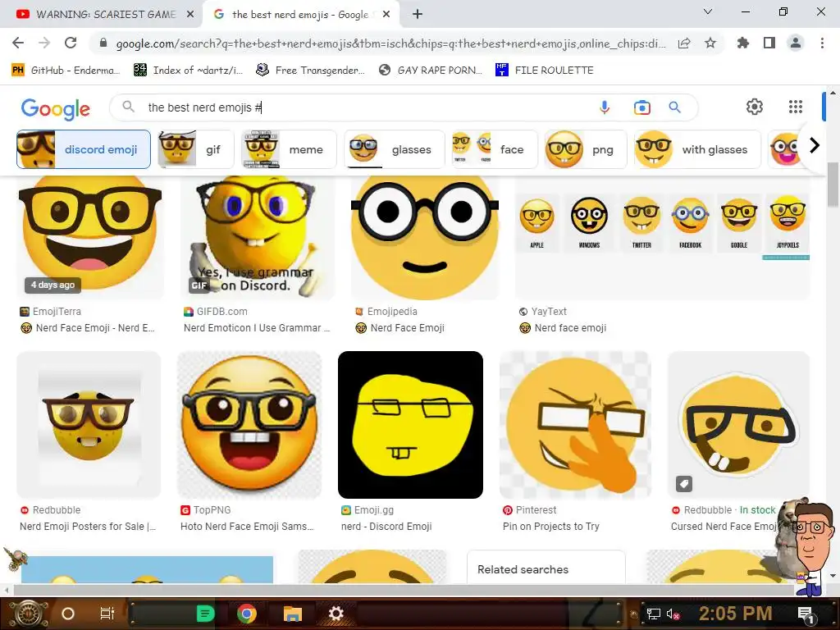Click the page vertical scrollbar thumb
This screenshot has height=630, width=840.
click(x=833, y=185)
